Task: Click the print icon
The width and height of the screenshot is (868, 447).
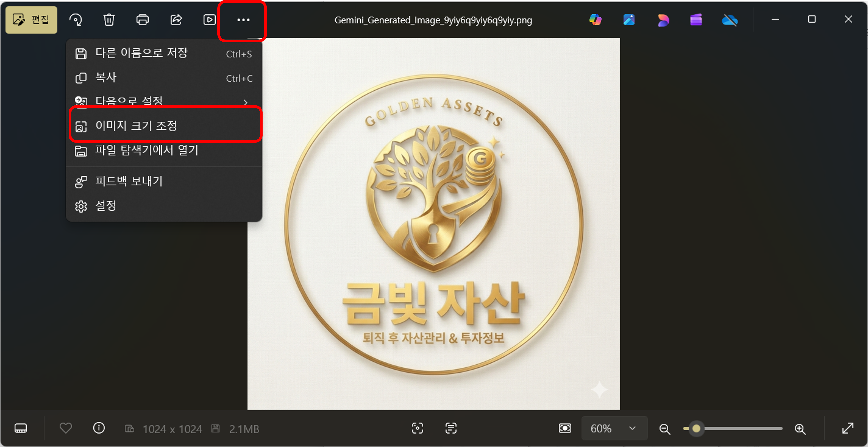Action: (x=142, y=20)
